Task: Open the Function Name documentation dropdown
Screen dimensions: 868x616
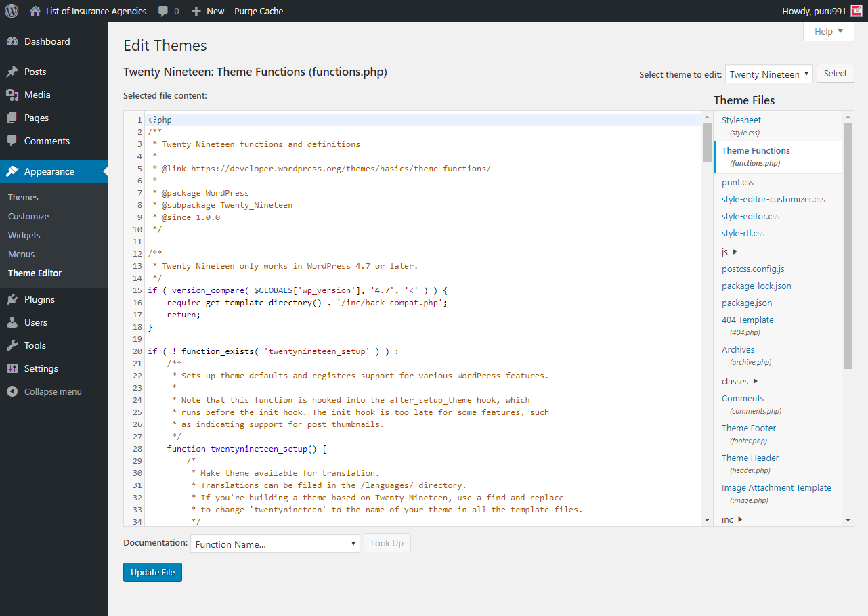Action: 275,544
